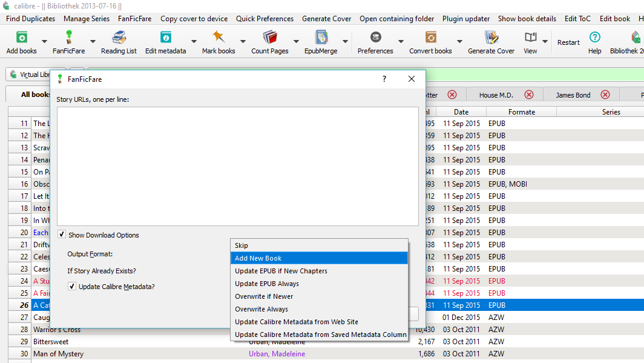Open Edit metadata tool
The image size is (644, 363).
pos(165,38)
